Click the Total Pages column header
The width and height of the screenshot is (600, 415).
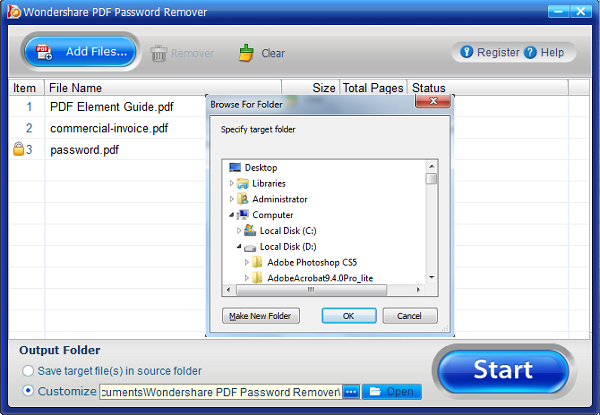point(374,88)
